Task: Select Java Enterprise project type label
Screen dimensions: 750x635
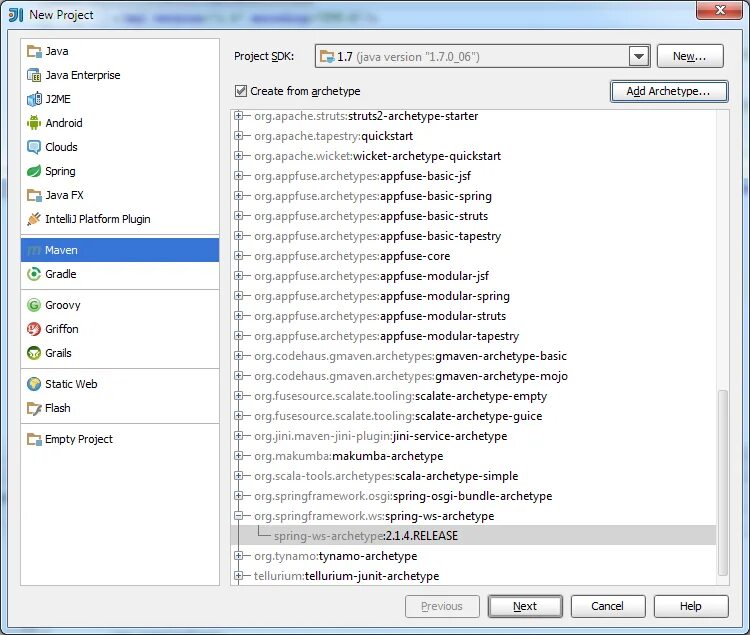Action: pyautogui.click(x=83, y=75)
